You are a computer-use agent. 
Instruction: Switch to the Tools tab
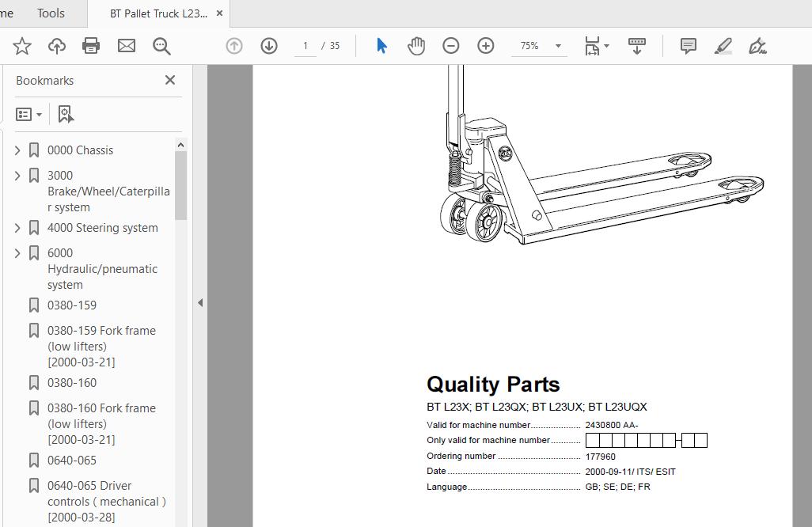51,13
